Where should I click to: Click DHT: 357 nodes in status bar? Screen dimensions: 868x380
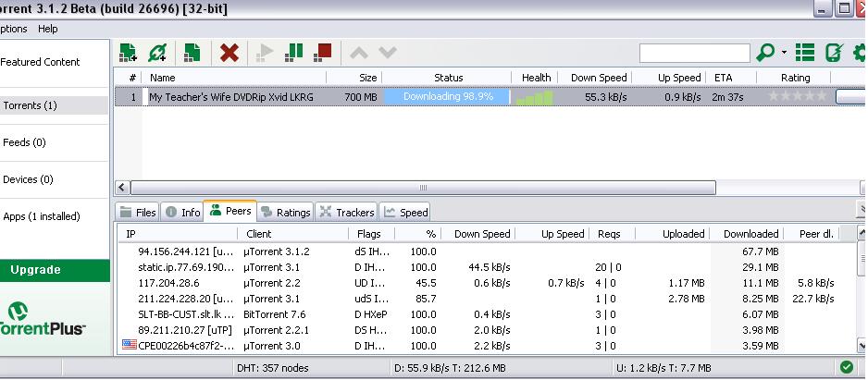point(273,368)
